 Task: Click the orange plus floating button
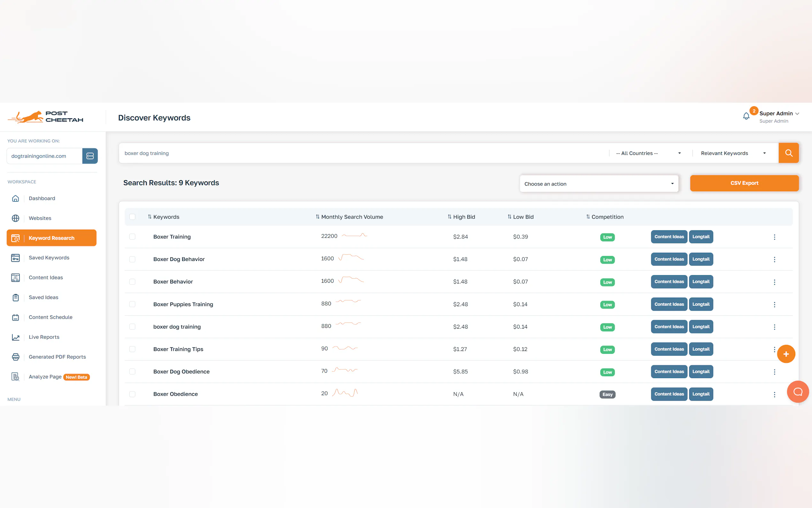(x=786, y=354)
